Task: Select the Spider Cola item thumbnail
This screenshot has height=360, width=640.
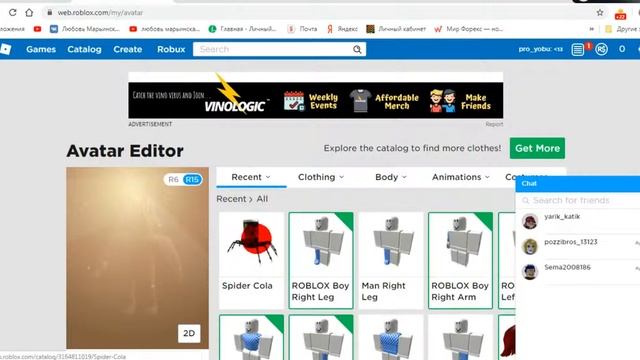Action: (251, 244)
